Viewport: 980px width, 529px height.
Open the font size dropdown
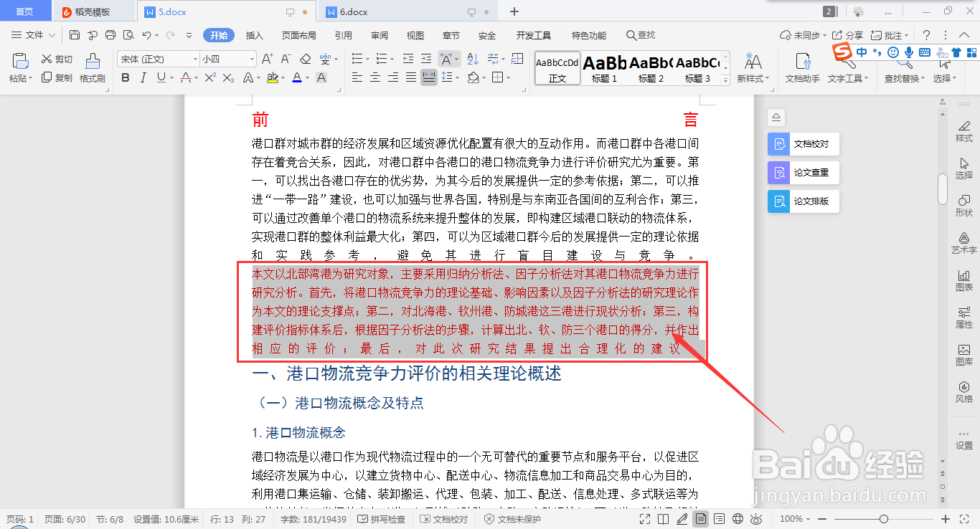pos(252,59)
